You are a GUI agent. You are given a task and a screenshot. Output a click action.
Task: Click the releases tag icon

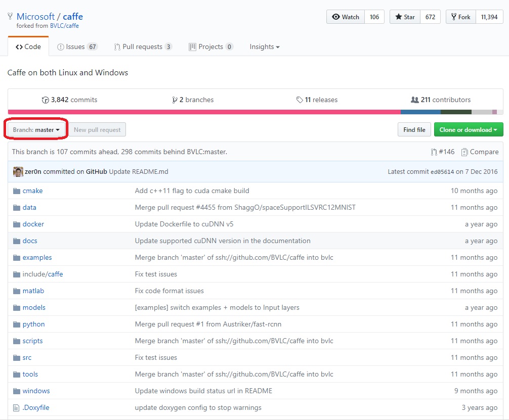pos(300,100)
